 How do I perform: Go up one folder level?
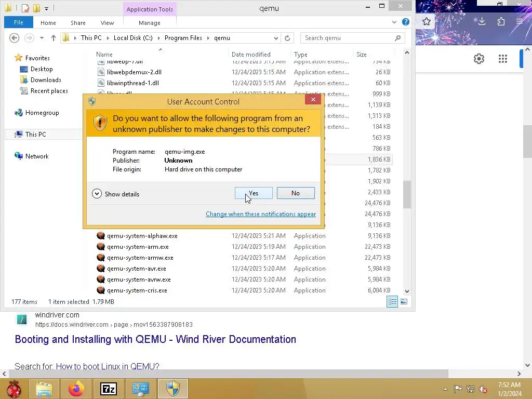54,37
